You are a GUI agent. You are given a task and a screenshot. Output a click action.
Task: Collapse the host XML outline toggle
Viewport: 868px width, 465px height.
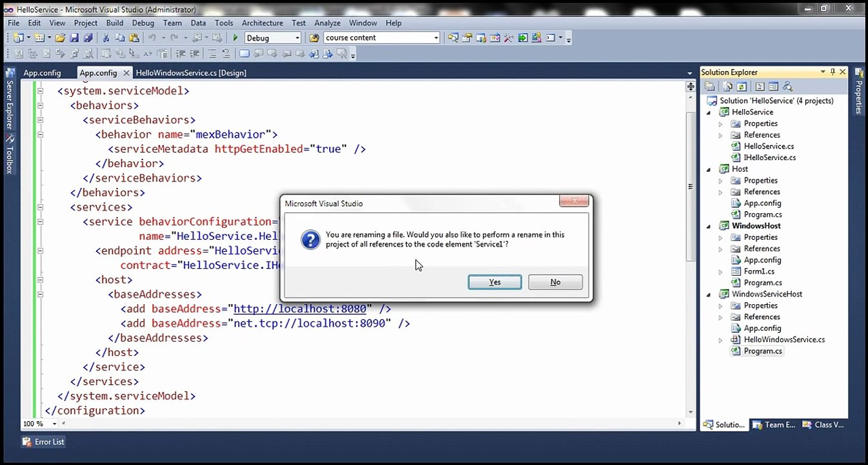pyautogui.click(x=40, y=280)
